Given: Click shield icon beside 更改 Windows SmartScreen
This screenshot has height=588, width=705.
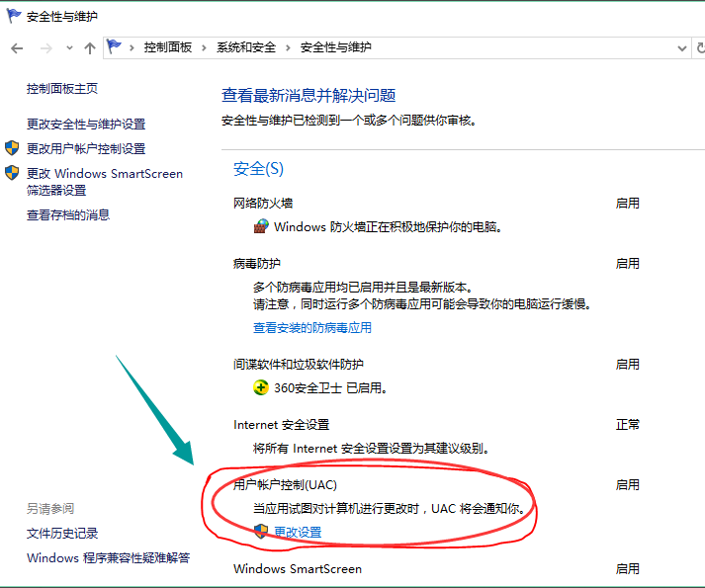Looking at the screenshot, I should click(12, 173).
